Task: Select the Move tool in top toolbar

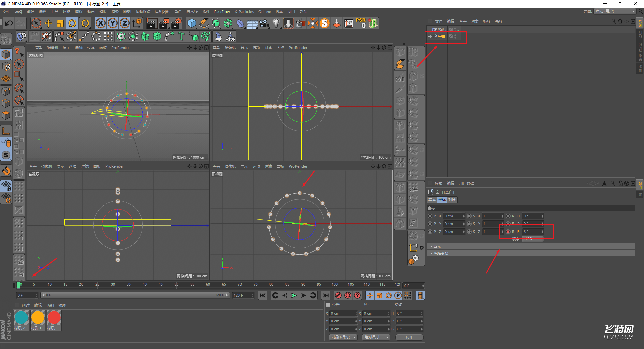Action: click(48, 23)
